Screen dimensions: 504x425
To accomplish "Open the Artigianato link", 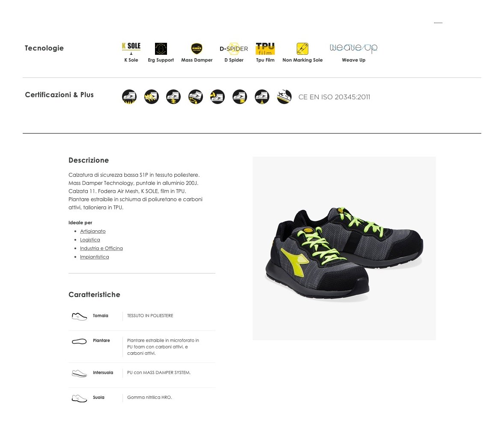I will (x=92, y=231).
